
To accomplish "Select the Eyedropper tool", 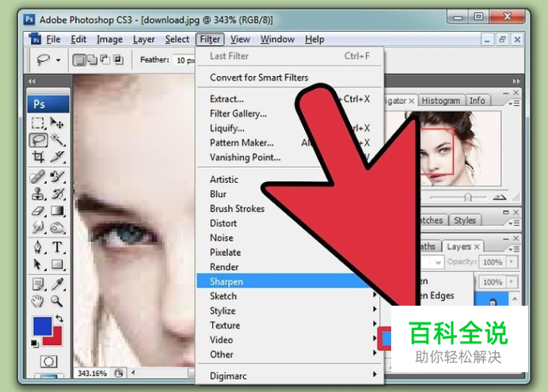I will tap(57, 284).
